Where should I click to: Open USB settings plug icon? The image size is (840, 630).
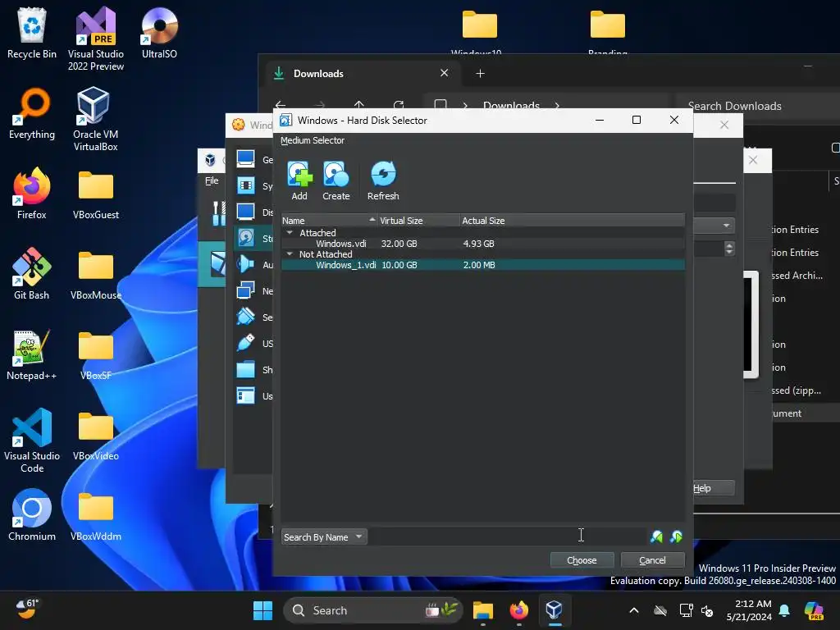(x=246, y=343)
